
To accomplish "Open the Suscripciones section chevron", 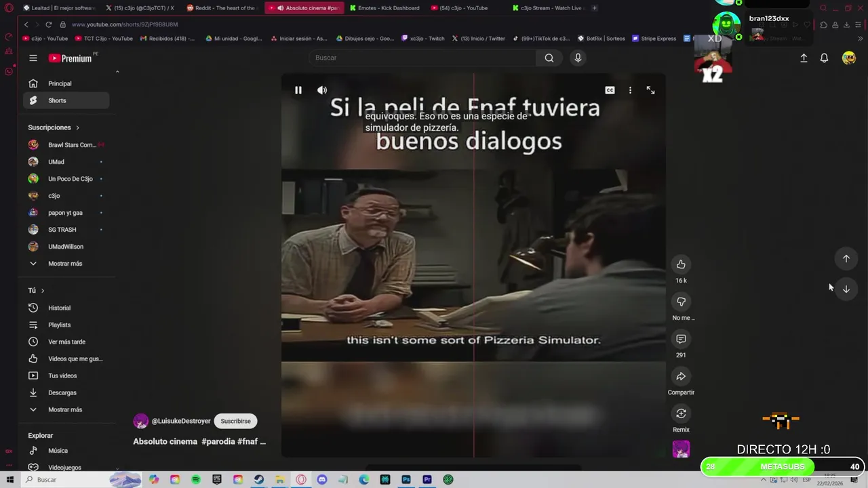I will pyautogui.click(x=77, y=127).
